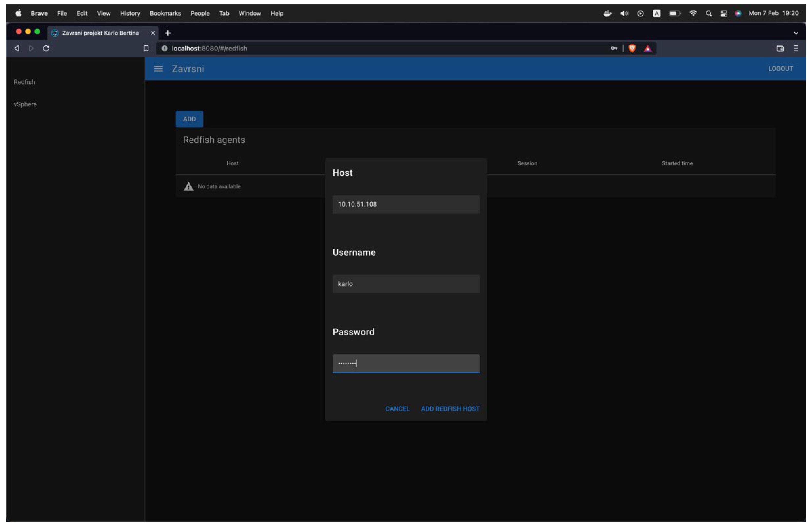
Task: Open the Bookmarks menu
Action: pos(165,13)
